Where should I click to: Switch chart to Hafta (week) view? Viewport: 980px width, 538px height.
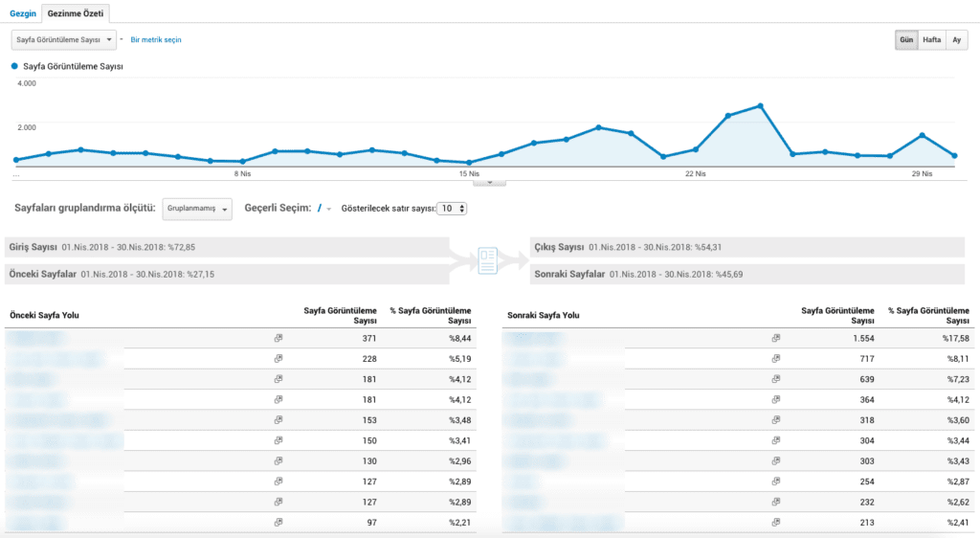click(931, 40)
